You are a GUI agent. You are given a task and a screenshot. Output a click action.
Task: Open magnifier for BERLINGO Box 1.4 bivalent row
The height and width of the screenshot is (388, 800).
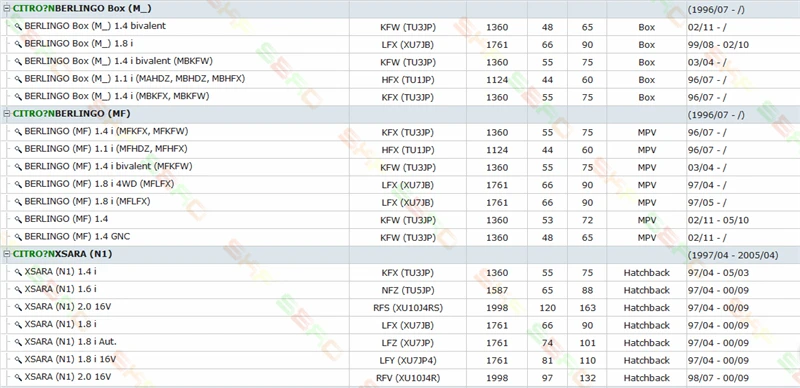point(18,27)
